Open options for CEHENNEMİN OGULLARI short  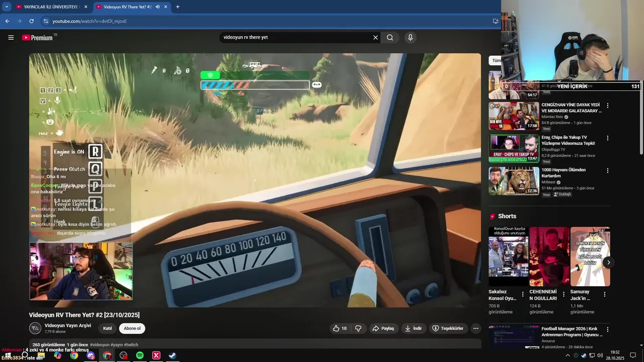(x=563, y=294)
